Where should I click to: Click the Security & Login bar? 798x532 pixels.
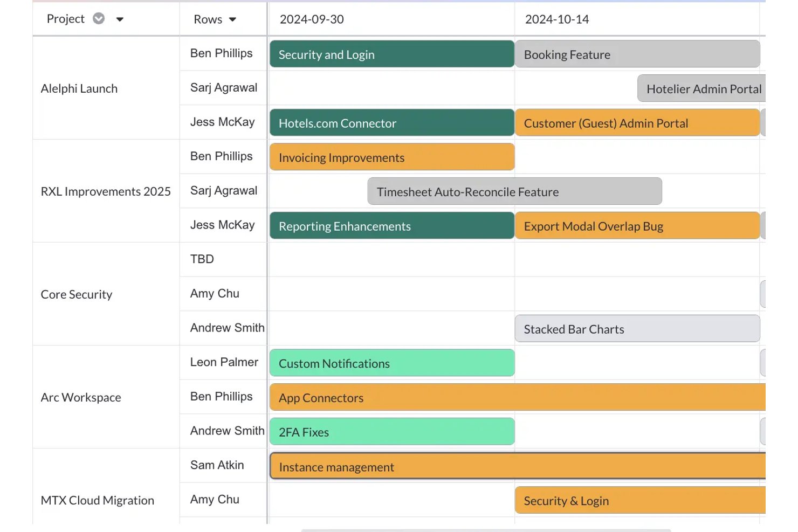point(641,500)
